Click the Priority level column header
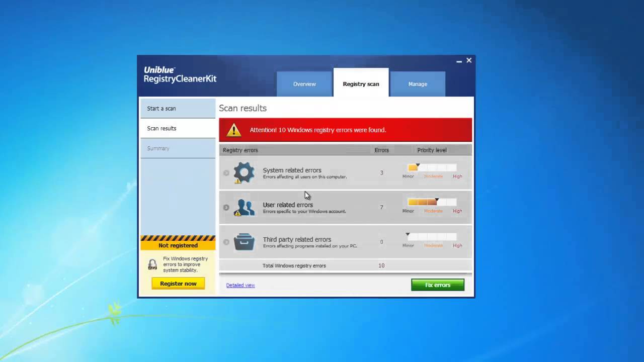 (x=432, y=150)
